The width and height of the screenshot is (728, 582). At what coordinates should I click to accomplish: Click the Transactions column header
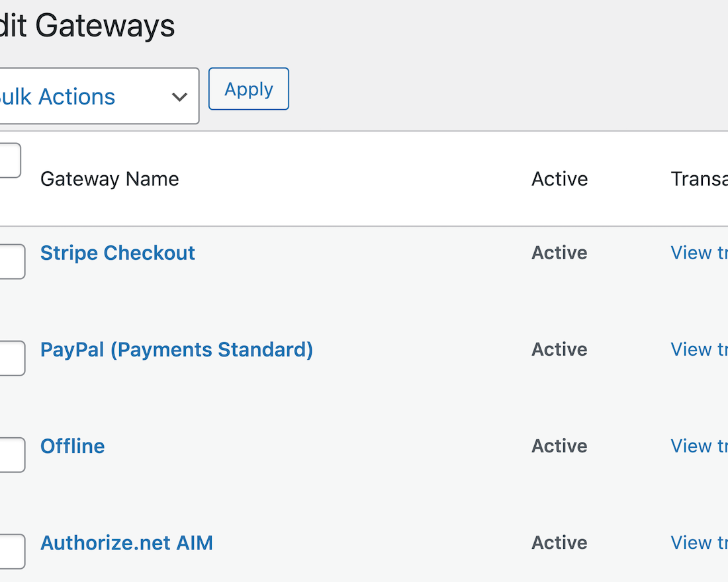[x=699, y=179]
